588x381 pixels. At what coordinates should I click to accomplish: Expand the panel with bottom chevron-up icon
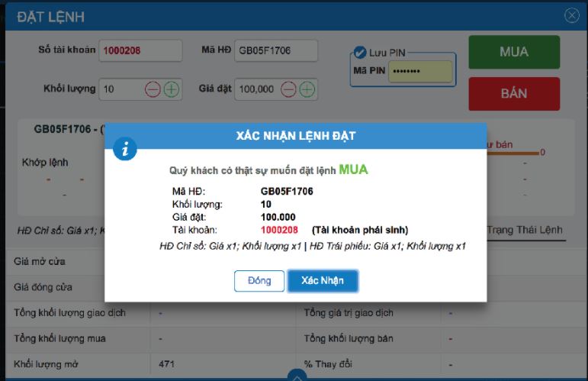pyautogui.click(x=297, y=376)
